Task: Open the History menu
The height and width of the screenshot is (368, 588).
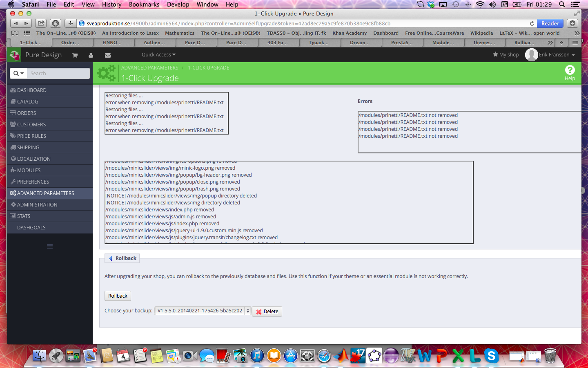Action: point(111,4)
